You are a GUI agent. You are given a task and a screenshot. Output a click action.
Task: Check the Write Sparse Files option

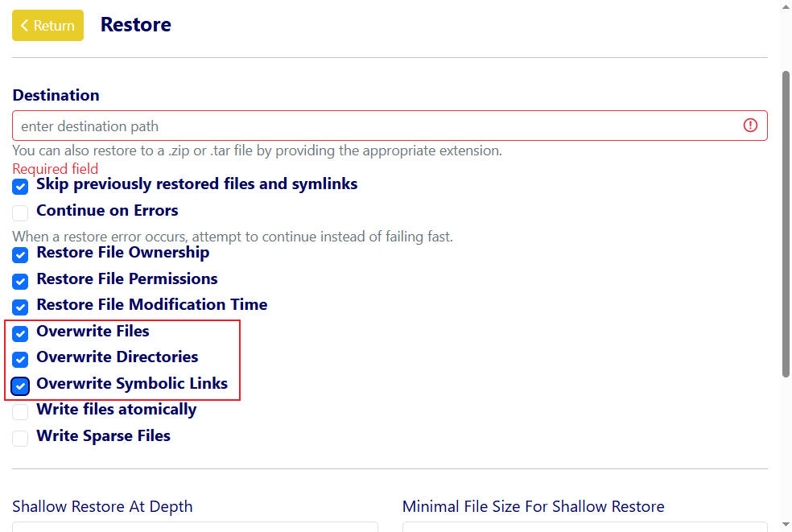(x=21, y=439)
